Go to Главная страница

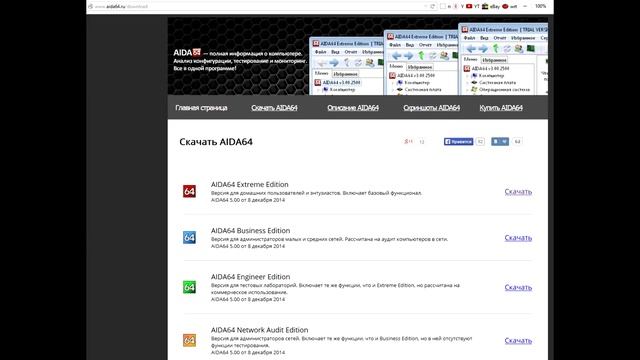click(201, 108)
